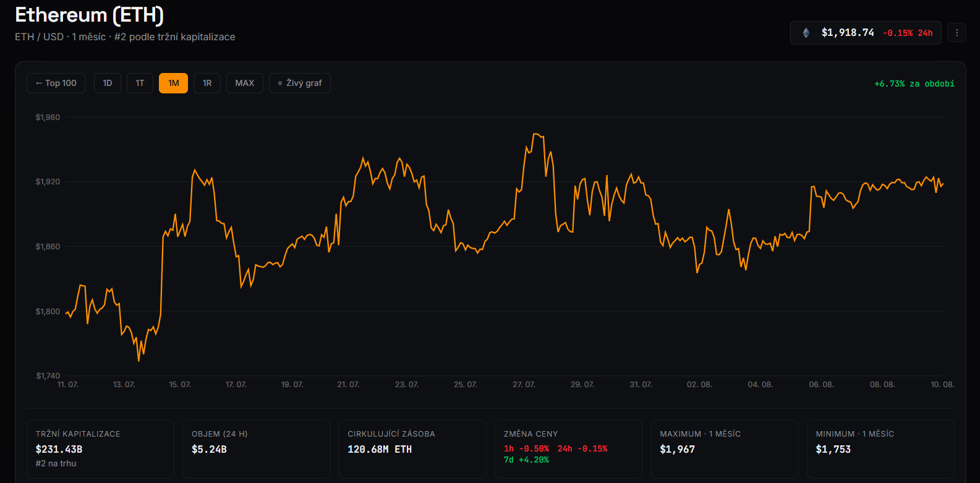Click the 19. 07. date label
This screenshot has width=980, height=483.
[x=292, y=385]
